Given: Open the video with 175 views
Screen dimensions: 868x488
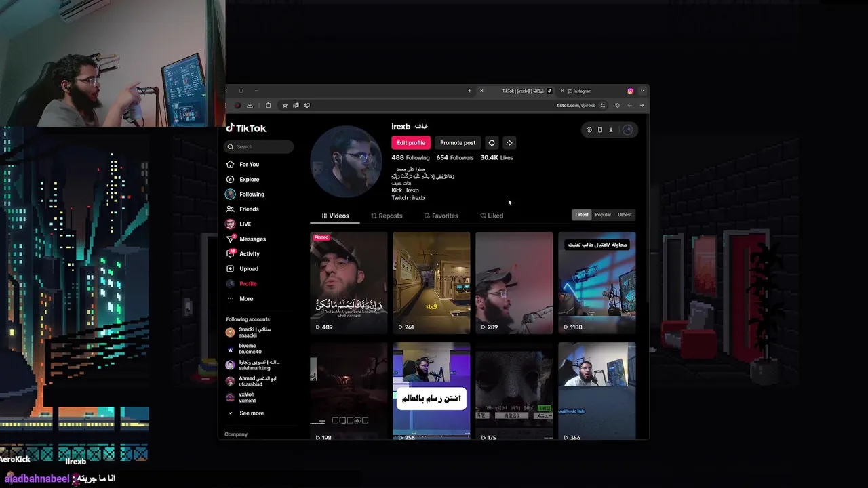Looking at the screenshot, I should click(x=514, y=391).
